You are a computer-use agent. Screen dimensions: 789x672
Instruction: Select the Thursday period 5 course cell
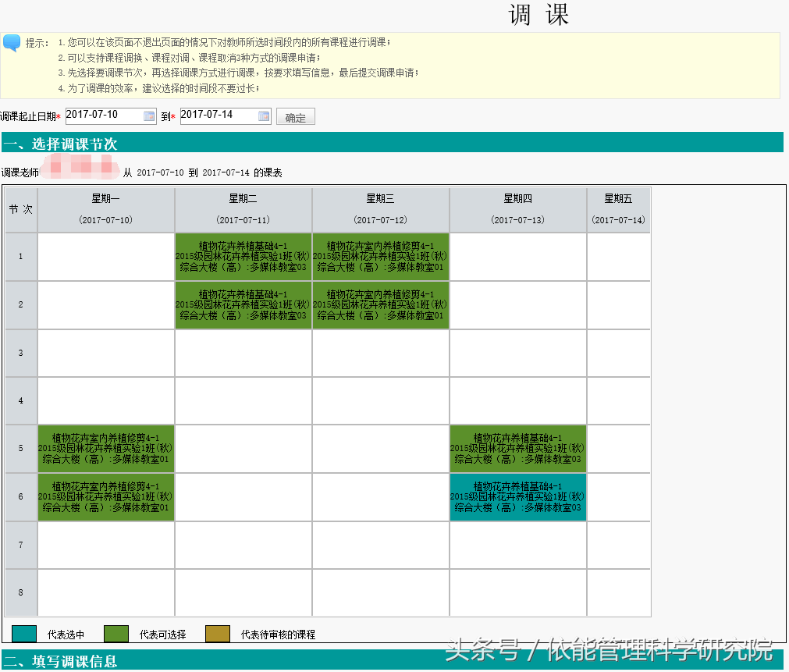pyautogui.click(x=517, y=449)
